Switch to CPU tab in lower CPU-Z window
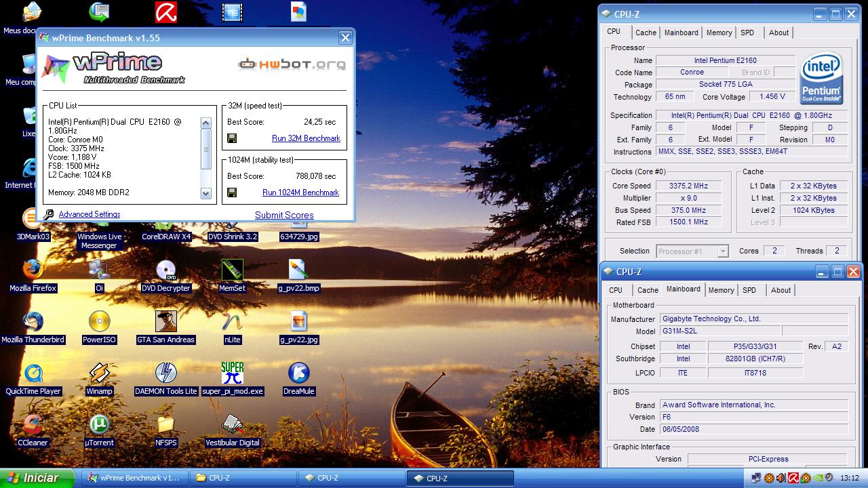This screenshot has height=488, width=868. pos(616,290)
